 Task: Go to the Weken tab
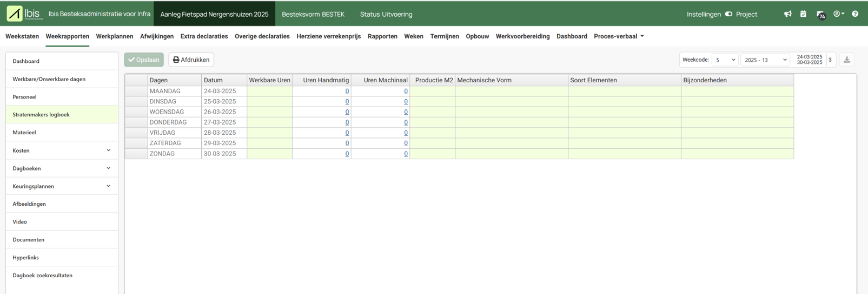[414, 36]
